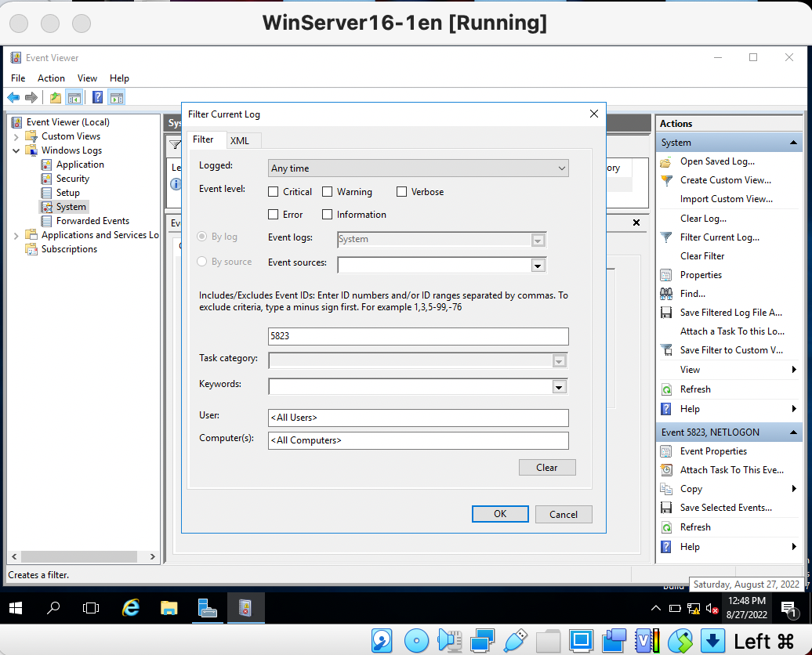Image resolution: width=812 pixels, height=655 pixels.
Task: Click the Open Saved Log folder icon
Action: (666, 162)
